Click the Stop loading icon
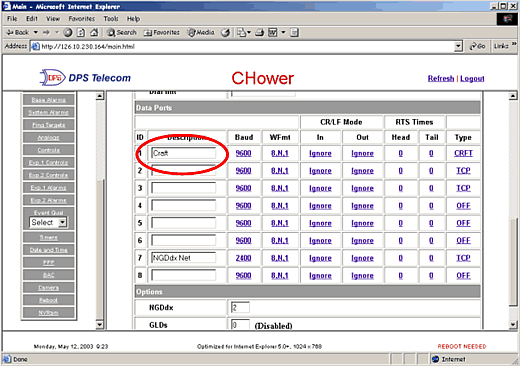Image resolution: width=520 pixels, height=366 pixels. tap(68, 32)
